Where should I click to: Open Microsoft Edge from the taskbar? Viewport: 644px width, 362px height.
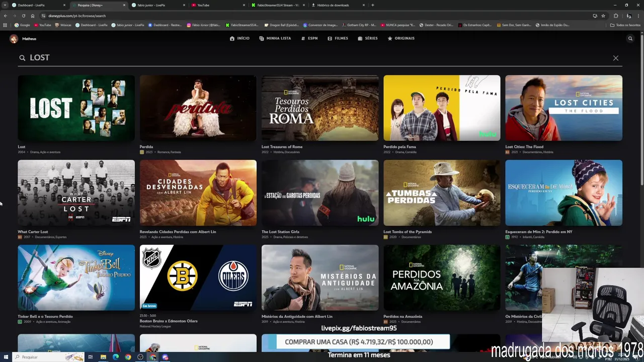click(116, 357)
